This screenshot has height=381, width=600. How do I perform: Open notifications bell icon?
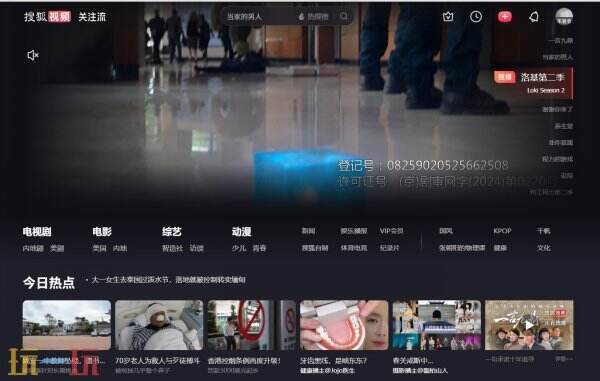point(533,16)
